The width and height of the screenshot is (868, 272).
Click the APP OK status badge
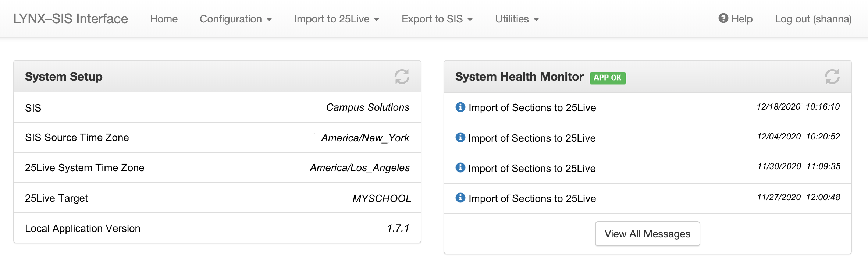[x=608, y=78]
